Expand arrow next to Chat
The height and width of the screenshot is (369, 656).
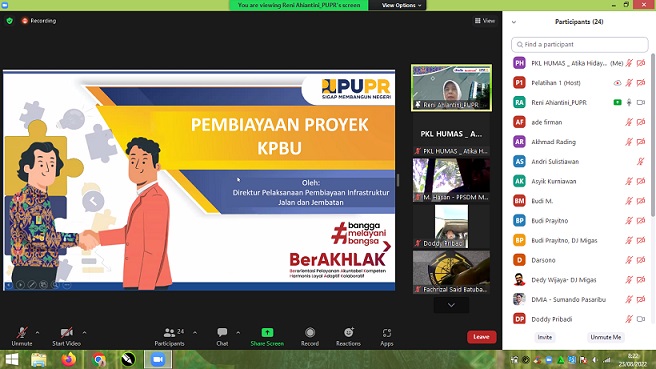point(238,333)
